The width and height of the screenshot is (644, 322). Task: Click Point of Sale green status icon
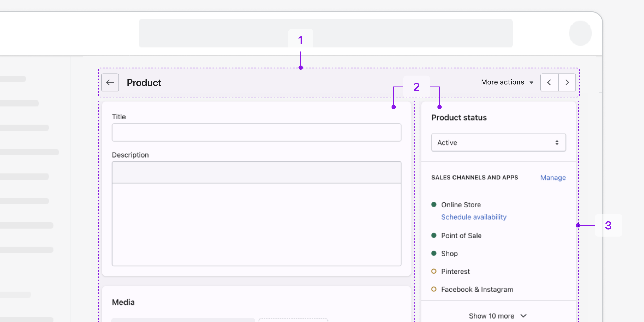[434, 235]
